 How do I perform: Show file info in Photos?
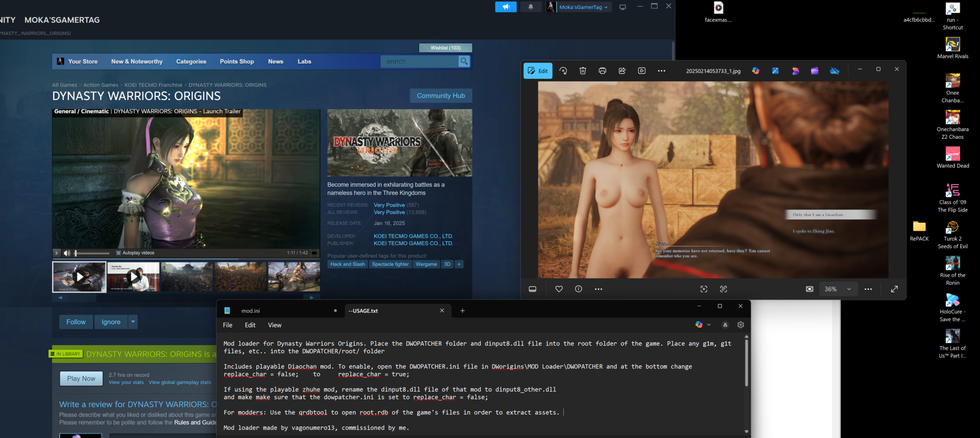[578, 289]
